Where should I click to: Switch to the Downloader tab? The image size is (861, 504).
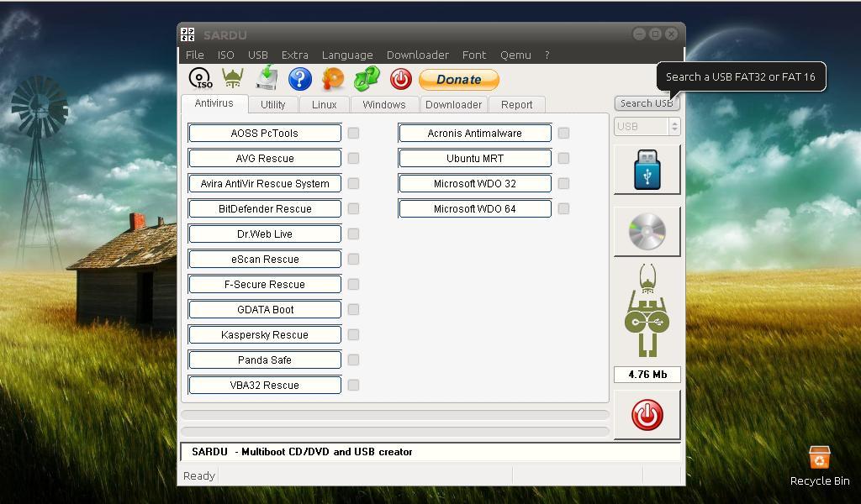[x=453, y=104]
